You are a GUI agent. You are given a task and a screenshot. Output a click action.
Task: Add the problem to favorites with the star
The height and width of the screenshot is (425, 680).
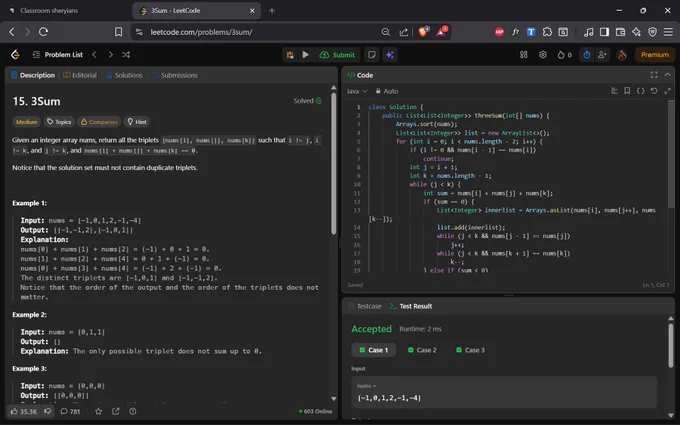[x=98, y=411]
